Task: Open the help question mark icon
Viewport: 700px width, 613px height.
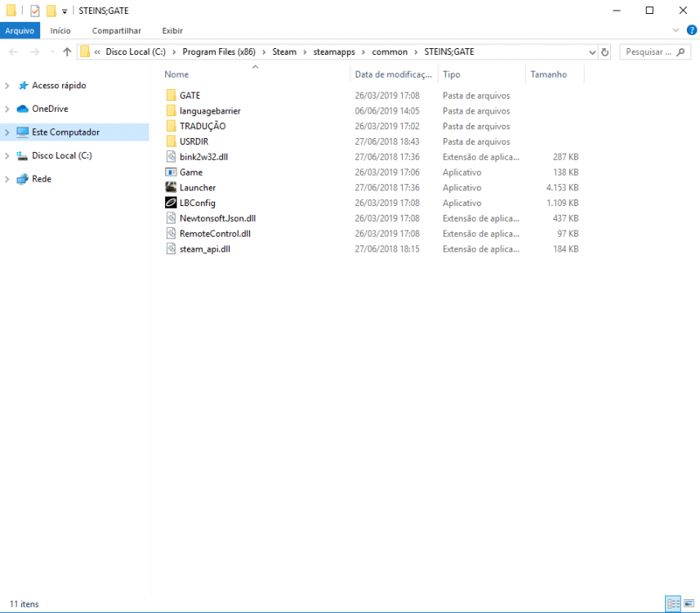Action: 692,30
